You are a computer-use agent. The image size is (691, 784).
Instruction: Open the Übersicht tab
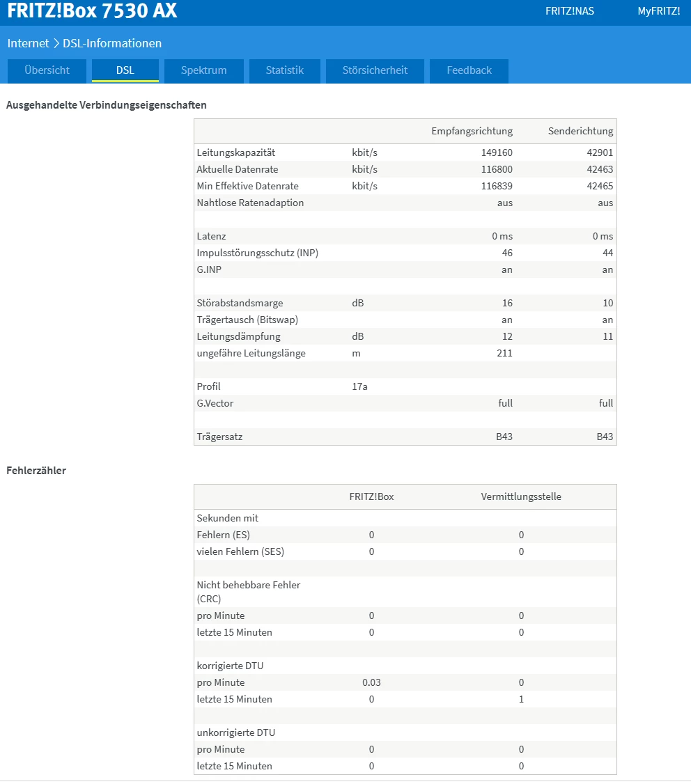pyautogui.click(x=47, y=70)
